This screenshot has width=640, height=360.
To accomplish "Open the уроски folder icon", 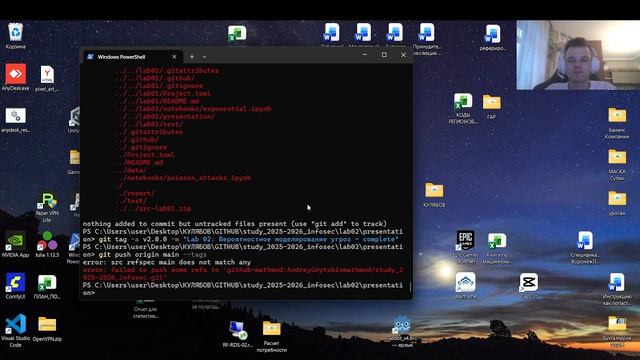I will tap(617, 203).
